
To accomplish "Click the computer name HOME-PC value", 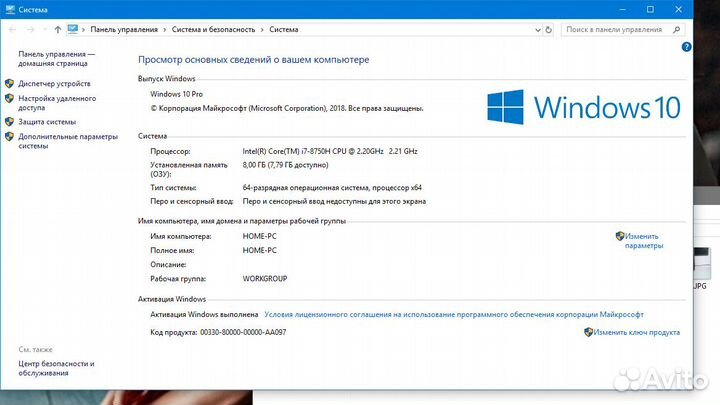I will (259, 236).
